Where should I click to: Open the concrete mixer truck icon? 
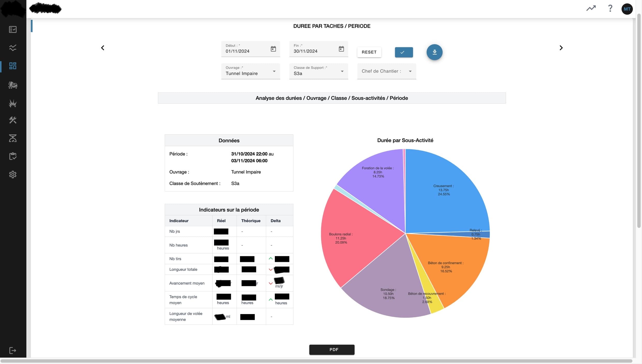click(x=13, y=85)
